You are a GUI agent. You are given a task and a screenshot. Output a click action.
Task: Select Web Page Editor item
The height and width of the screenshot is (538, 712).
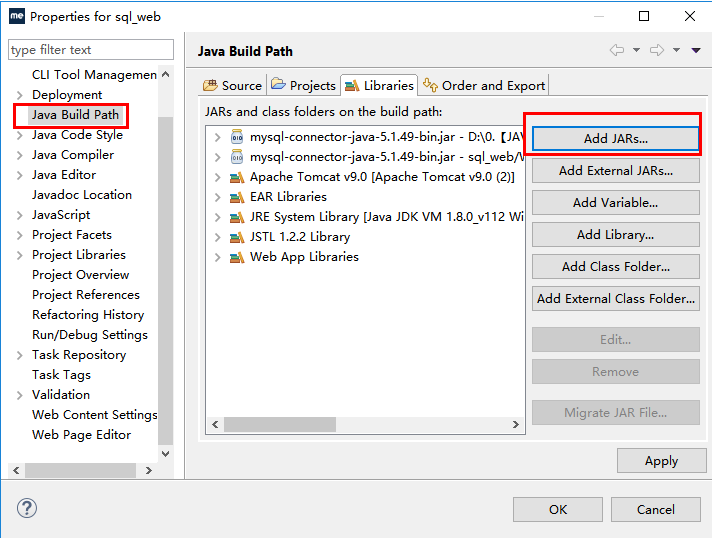point(81,434)
